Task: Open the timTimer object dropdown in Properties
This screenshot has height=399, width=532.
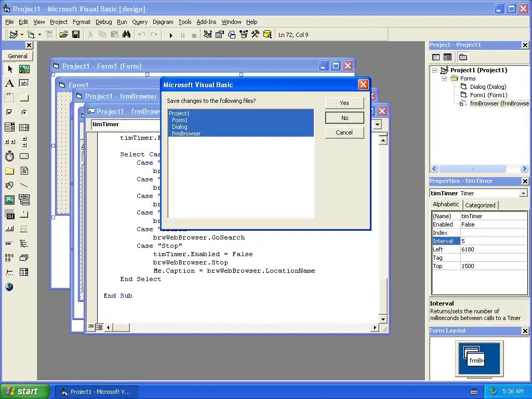Action: tap(523, 193)
